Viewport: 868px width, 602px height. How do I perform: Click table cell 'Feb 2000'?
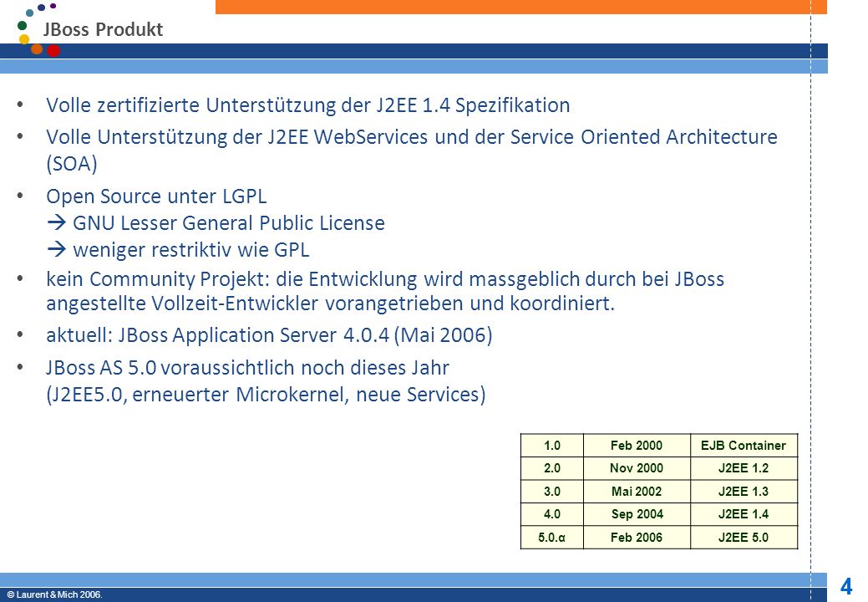coord(637,446)
